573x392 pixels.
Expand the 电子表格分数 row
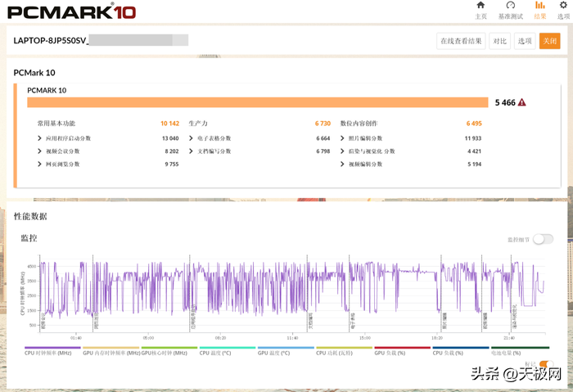pos(191,138)
